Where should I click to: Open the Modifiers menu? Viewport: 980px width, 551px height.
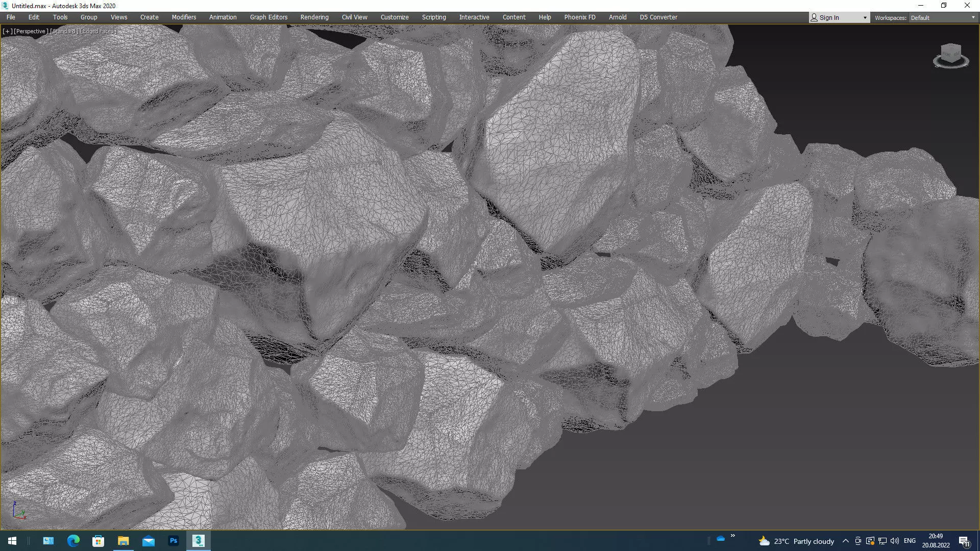click(x=184, y=17)
